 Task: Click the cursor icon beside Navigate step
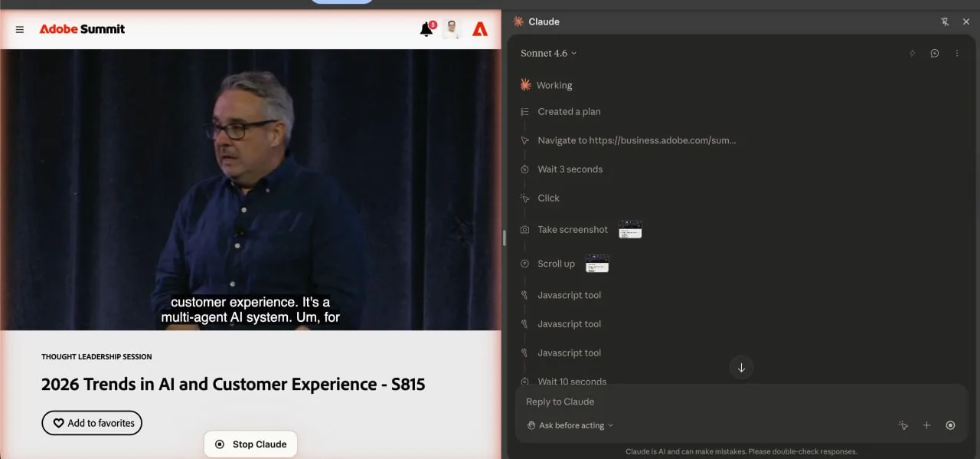(524, 140)
